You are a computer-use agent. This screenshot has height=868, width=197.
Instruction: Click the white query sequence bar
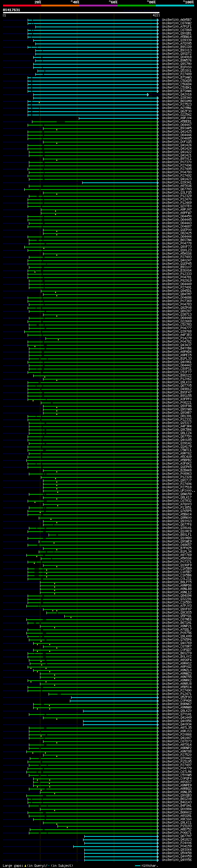tap(81, 12)
